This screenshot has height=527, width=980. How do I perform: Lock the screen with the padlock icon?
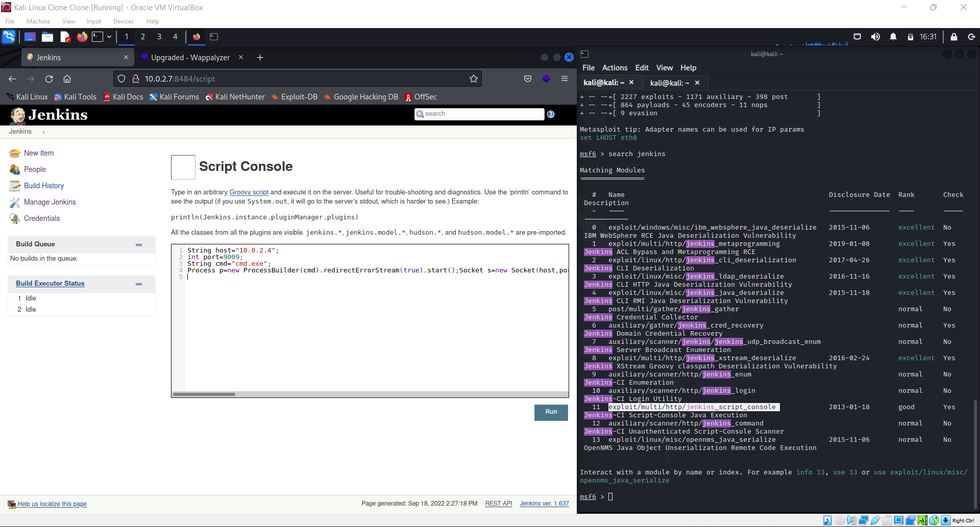(x=954, y=36)
